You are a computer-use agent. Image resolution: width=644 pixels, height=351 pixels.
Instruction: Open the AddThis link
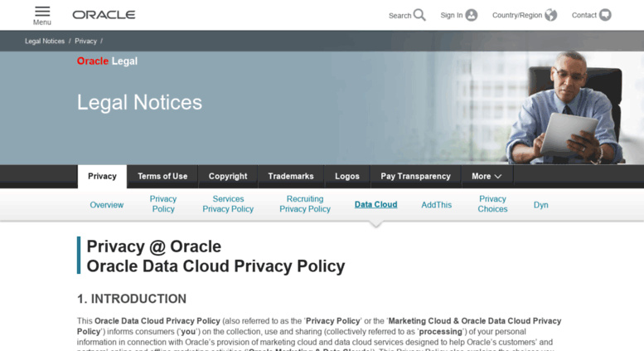tap(436, 205)
